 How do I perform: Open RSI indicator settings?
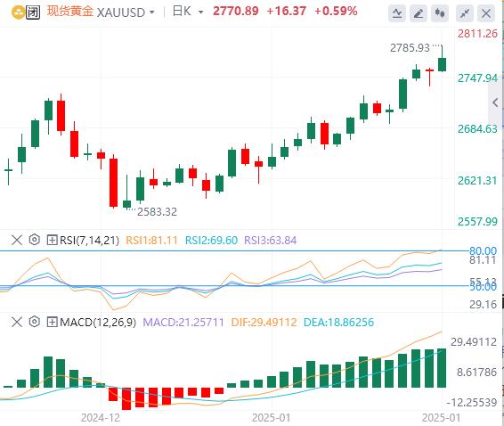(35, 240)
